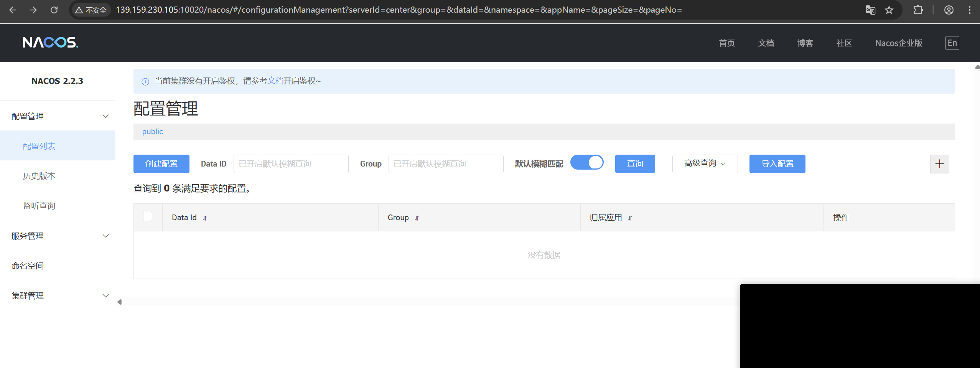Open 首页 in top navigation
The image size is (980, 368).
coord(727,43)
